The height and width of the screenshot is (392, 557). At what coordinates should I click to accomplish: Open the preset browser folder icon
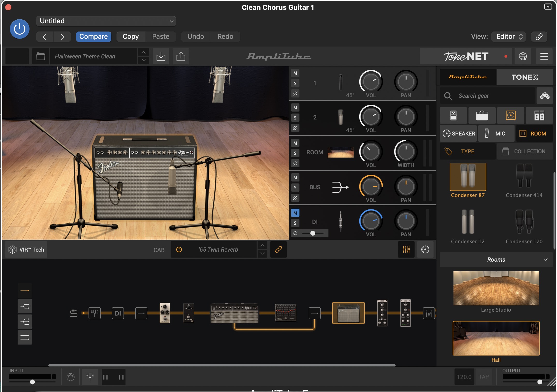pyautogui.click(x=41, y=56)
